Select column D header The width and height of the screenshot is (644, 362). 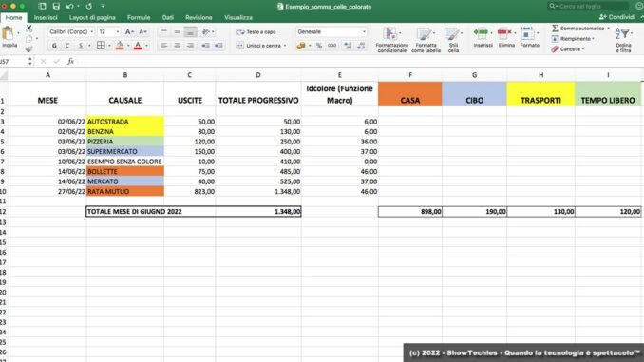coord(258,75)
